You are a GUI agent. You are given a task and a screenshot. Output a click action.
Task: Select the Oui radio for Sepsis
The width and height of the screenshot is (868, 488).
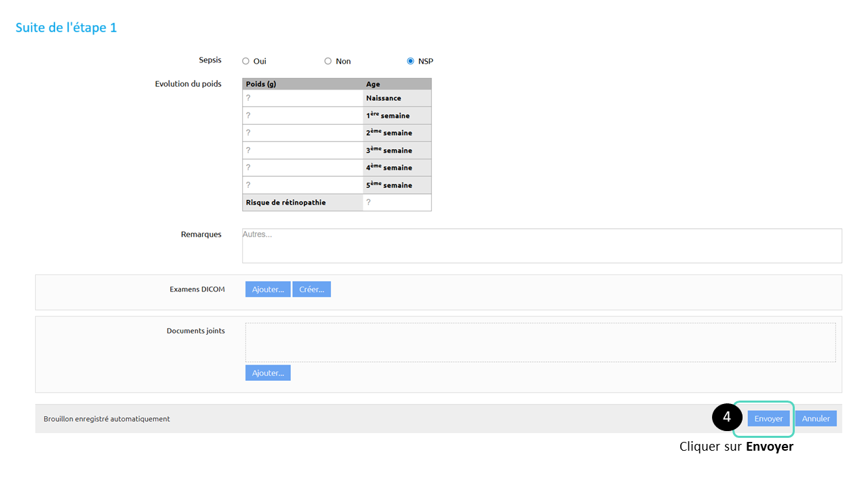click(x=245, y=61)
